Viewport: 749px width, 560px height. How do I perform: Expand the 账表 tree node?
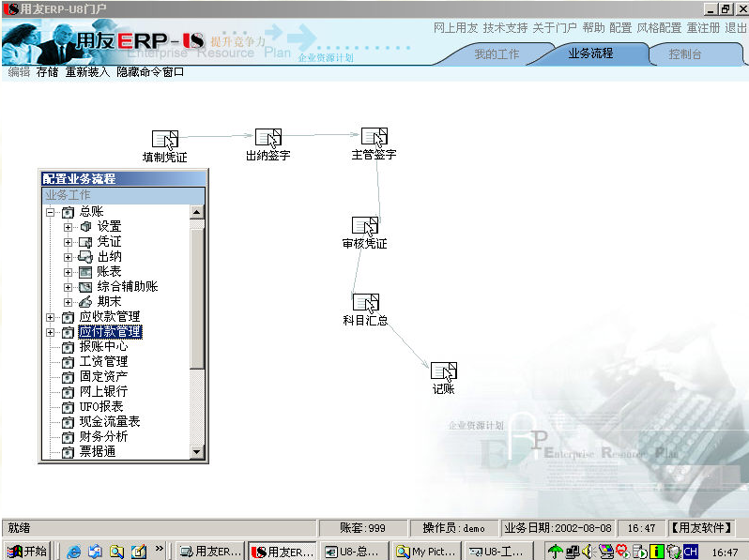click(x=68, y=272)
